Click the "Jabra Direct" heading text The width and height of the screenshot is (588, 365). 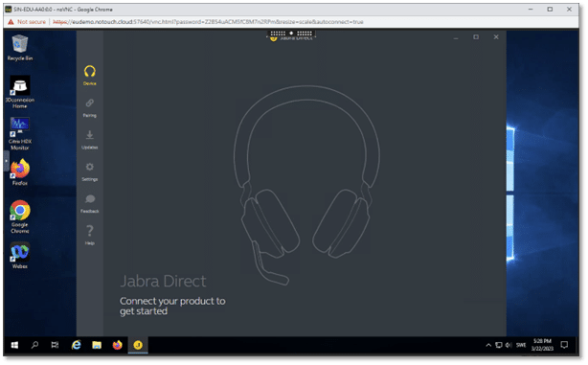coord(163,282)
